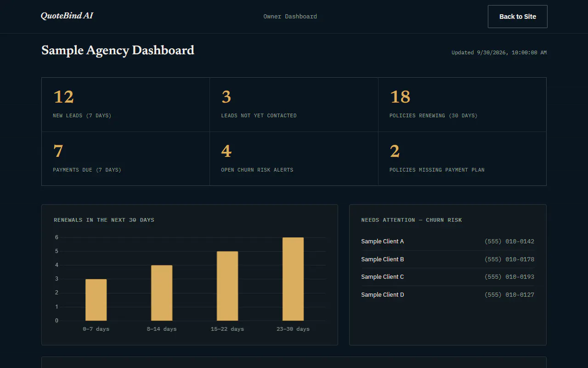Select the 23–30 days renewals bar

tap(293, 279)
